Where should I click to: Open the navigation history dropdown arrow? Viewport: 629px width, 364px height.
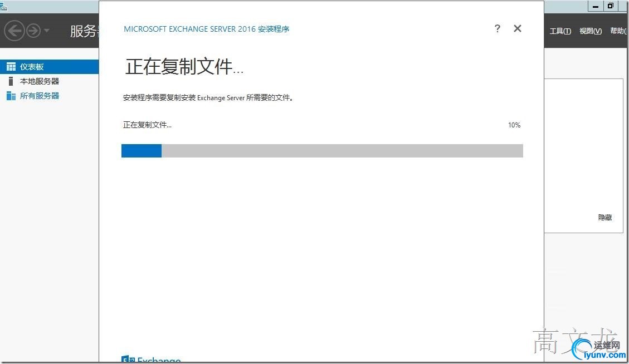pyautogui.click(x=47, y=31)
